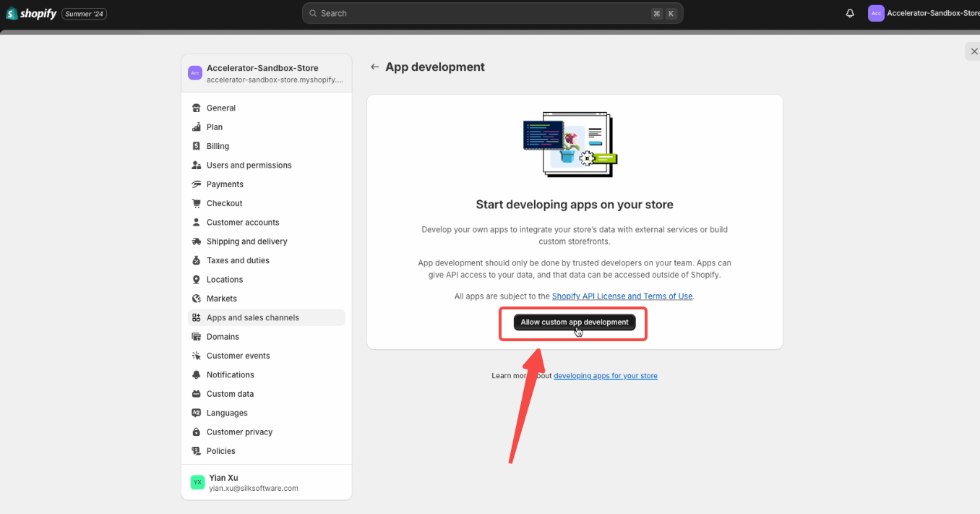Open Policies settings
Viewport: 980px width, 514px height.
[x=267, y=451]
